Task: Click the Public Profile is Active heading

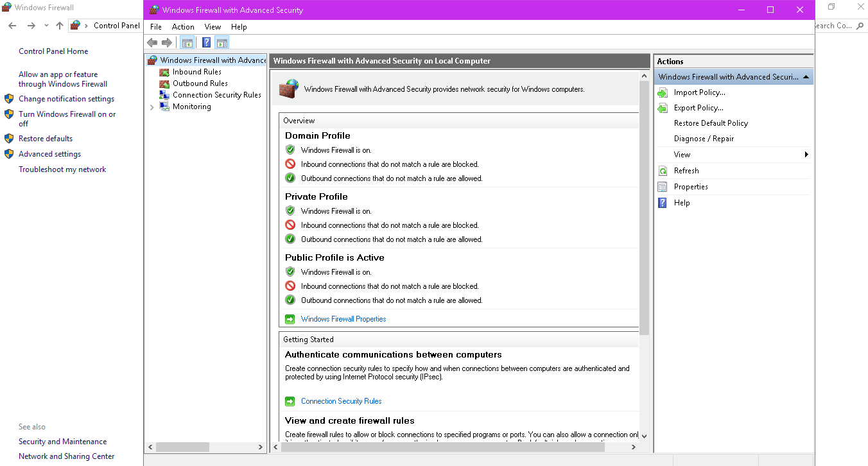Action: (334, 257)
